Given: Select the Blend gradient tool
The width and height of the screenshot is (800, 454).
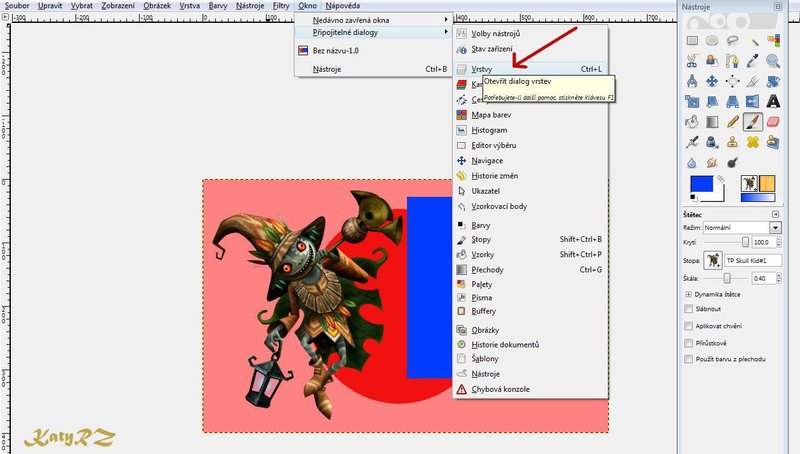Looking at the screenshot, I should [712, 122].
